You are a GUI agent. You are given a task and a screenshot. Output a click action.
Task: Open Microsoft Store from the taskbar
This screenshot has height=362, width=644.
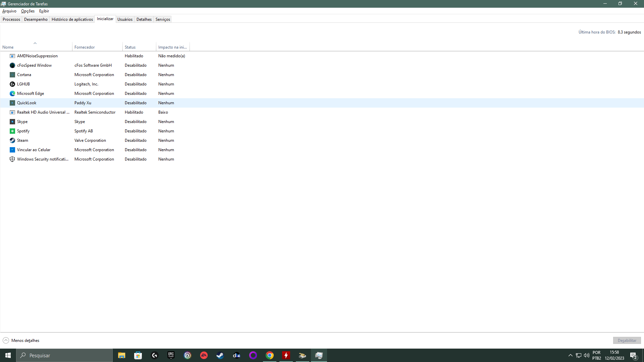pyautogui.click(x=138, y=355)
